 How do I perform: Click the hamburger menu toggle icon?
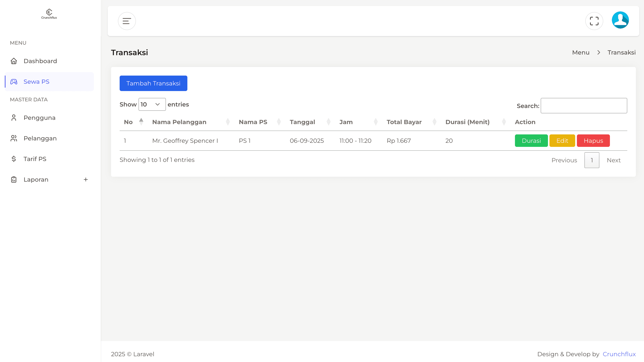click(127, 21)
